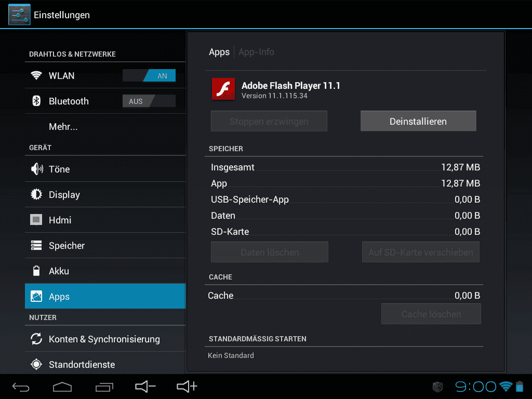Tap the Adobe Flash Player 11.1 title
The width and height of the screenshot is (532, 399).
(291, 86)
